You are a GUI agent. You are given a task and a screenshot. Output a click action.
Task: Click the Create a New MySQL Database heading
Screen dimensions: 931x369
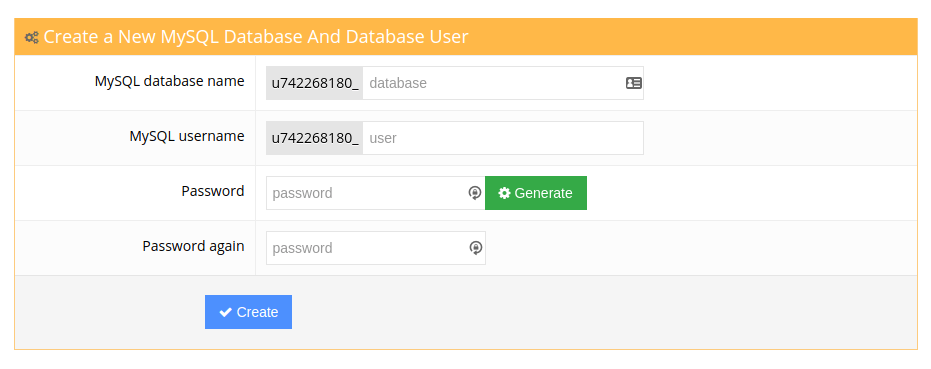point(256,37)
